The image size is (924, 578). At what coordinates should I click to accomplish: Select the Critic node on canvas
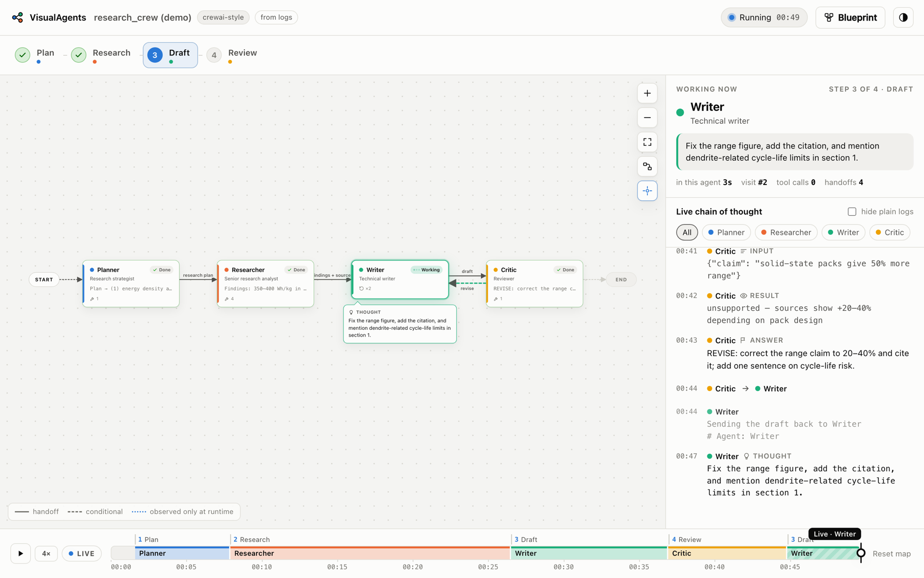click(534, 284)
